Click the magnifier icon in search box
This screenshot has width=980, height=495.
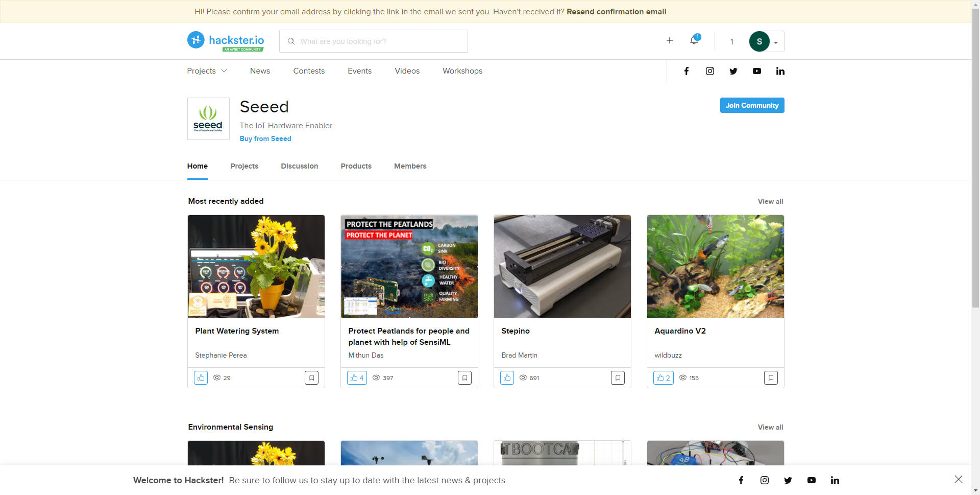coord(291,41)
